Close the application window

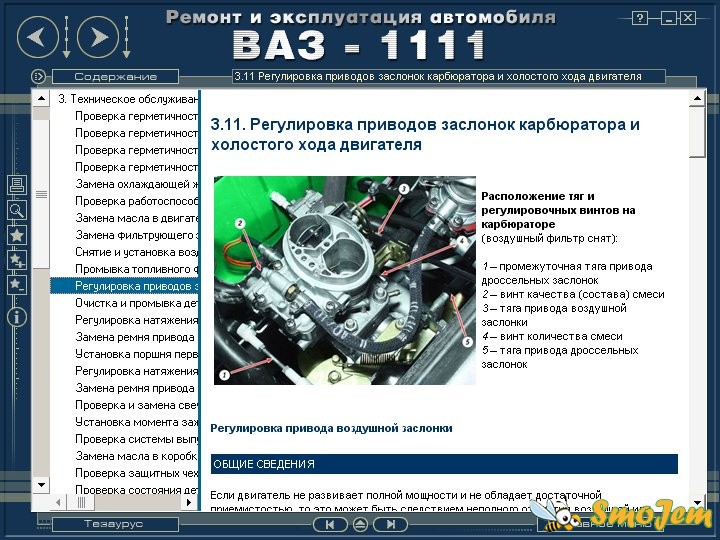tap(688, 18)
